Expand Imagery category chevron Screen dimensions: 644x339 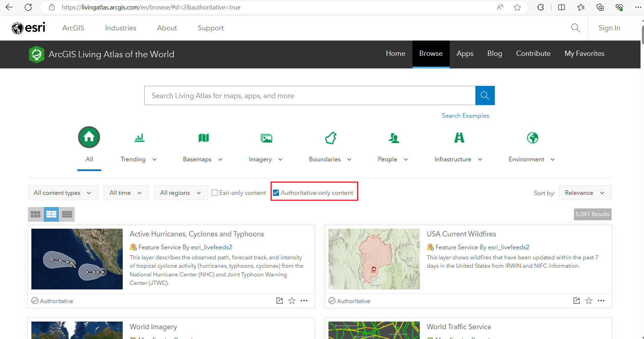click(280, 160)
